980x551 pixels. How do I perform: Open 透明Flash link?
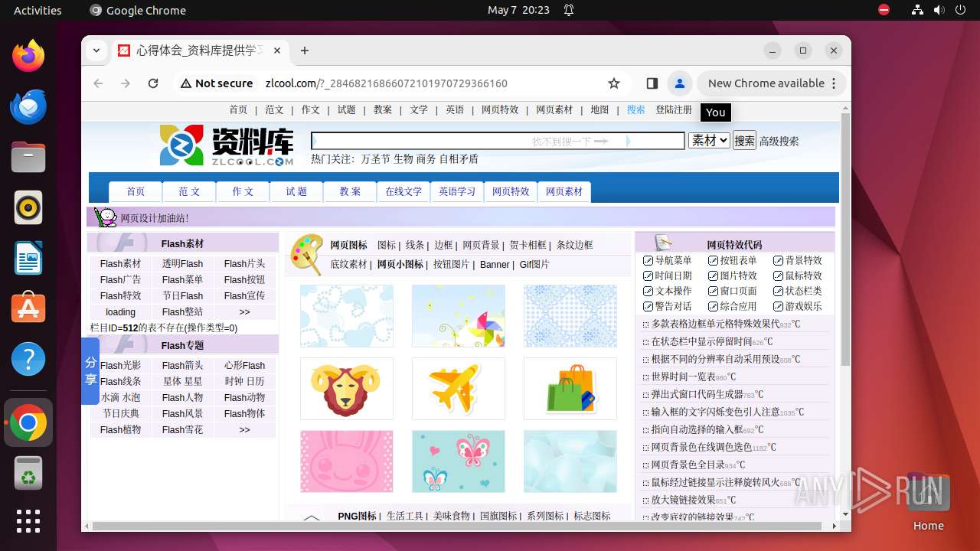[182, 264]
